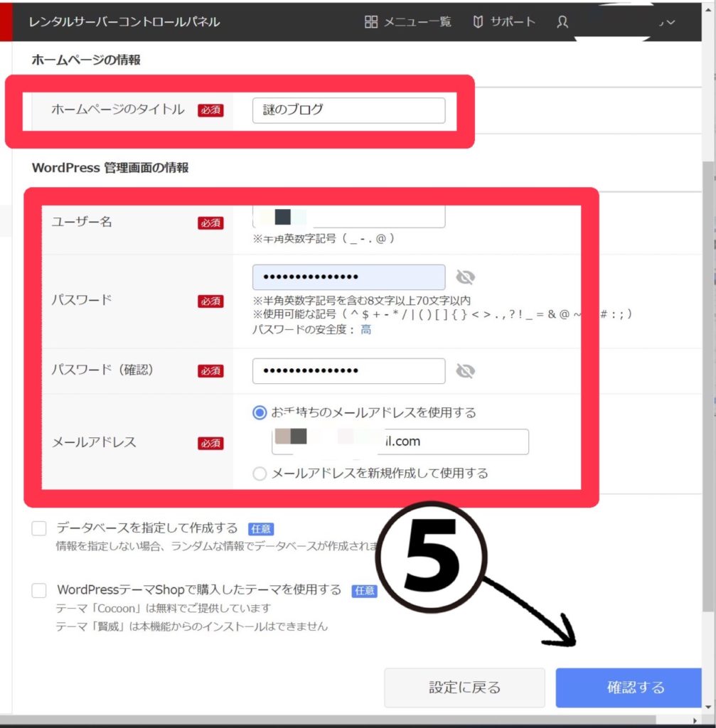The image size is (716, 728).
Task: Check WordPressテーマShopで購入したテーマを使用する box
Action: [39, 590]
